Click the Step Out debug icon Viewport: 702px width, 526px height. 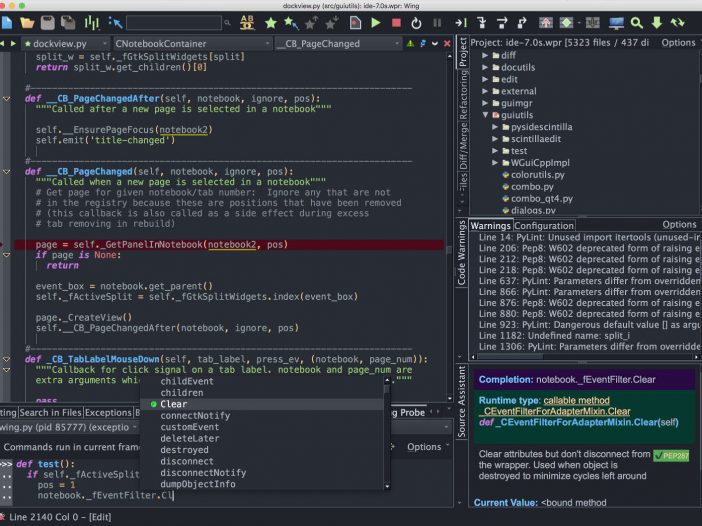tap(522, 22)
